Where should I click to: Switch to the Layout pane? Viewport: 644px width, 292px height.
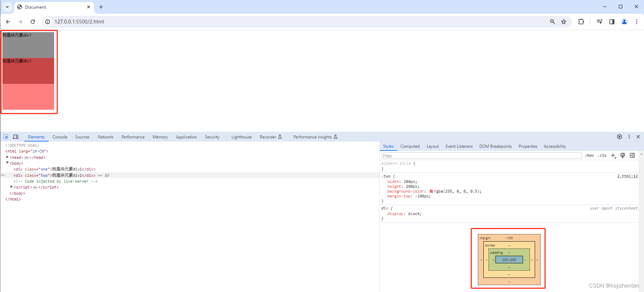[x=433, y=146]
